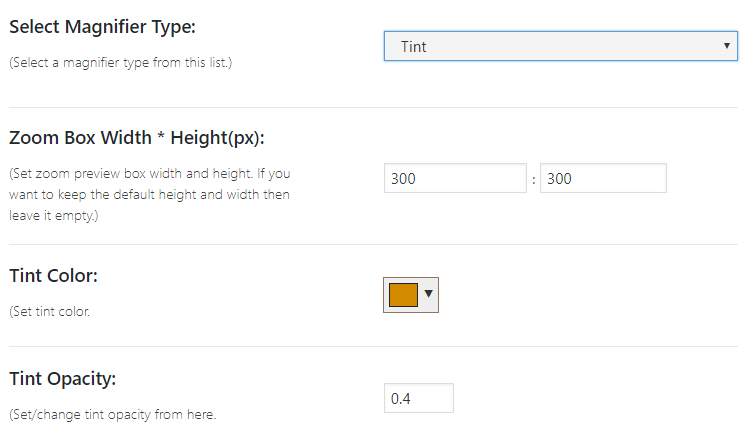Screen dimensions: 750x443
Task: Expand the tint color picker arrow
Action: 428,294
